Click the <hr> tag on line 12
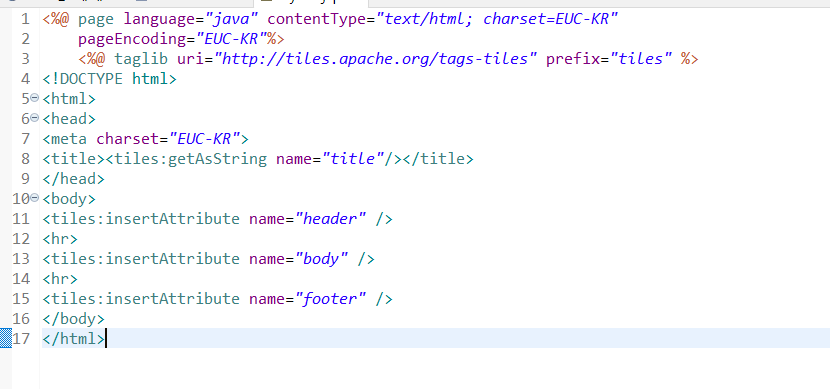Viewport: 830px width, 389px height. tap(60, 239)
